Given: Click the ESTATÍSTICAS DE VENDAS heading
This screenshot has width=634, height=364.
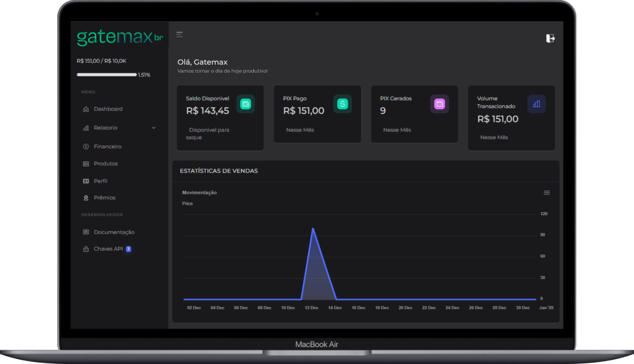Looking at the screenshot, I should coord(219,171).
